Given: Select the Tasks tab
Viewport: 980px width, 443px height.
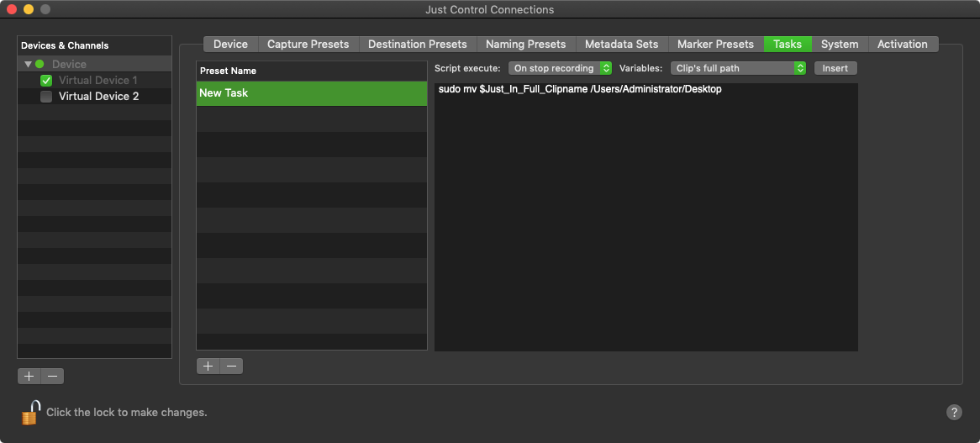Looking at the screenshot, I should pos(788,44).
